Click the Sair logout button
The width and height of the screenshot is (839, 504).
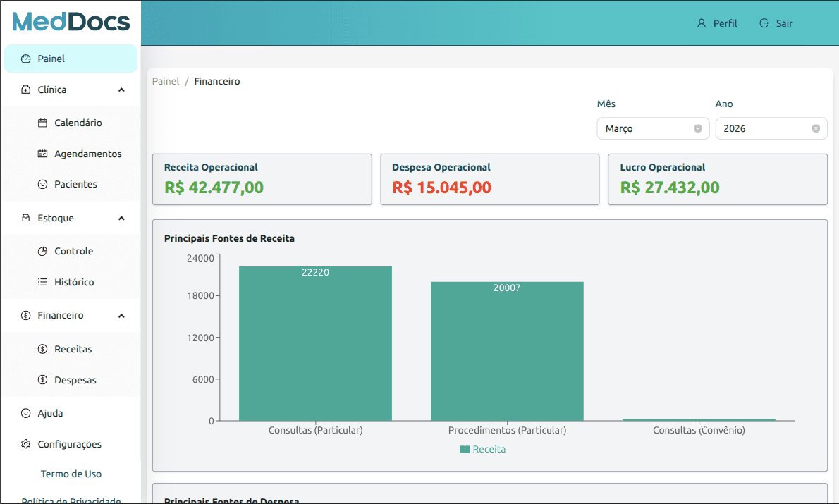point(776,23)
